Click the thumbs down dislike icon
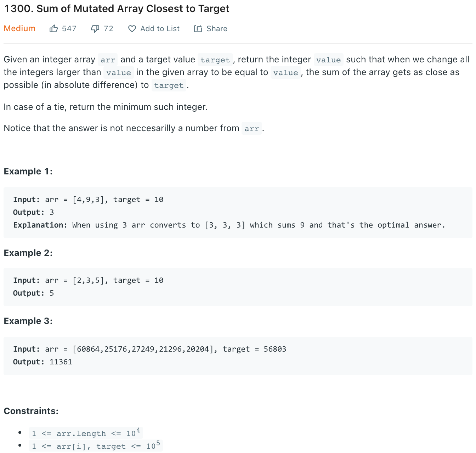 pyautogui.click(x=95, y=28)
